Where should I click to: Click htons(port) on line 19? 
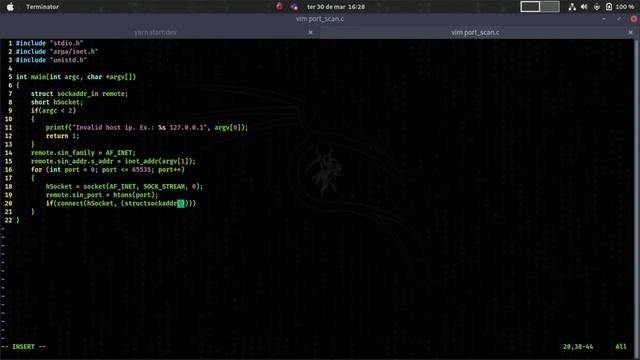pos(133,195)
